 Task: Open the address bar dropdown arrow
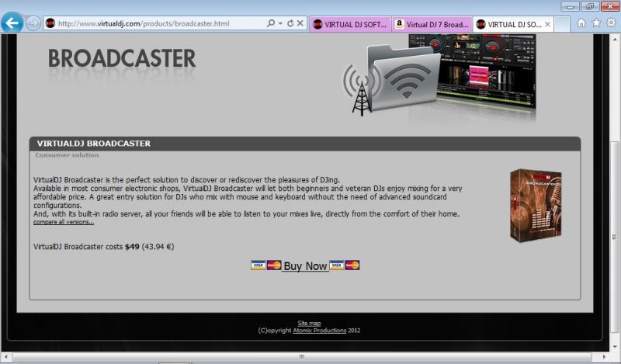(x=280, y=23)
